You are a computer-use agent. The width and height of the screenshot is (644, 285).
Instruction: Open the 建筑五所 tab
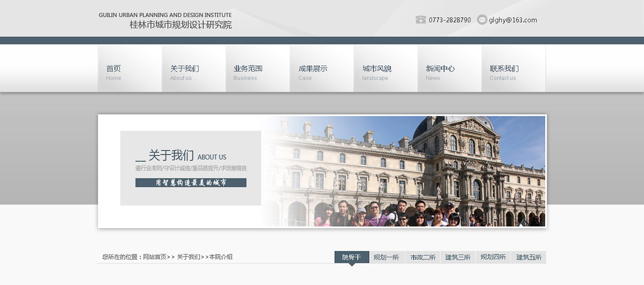pos(529,257)
